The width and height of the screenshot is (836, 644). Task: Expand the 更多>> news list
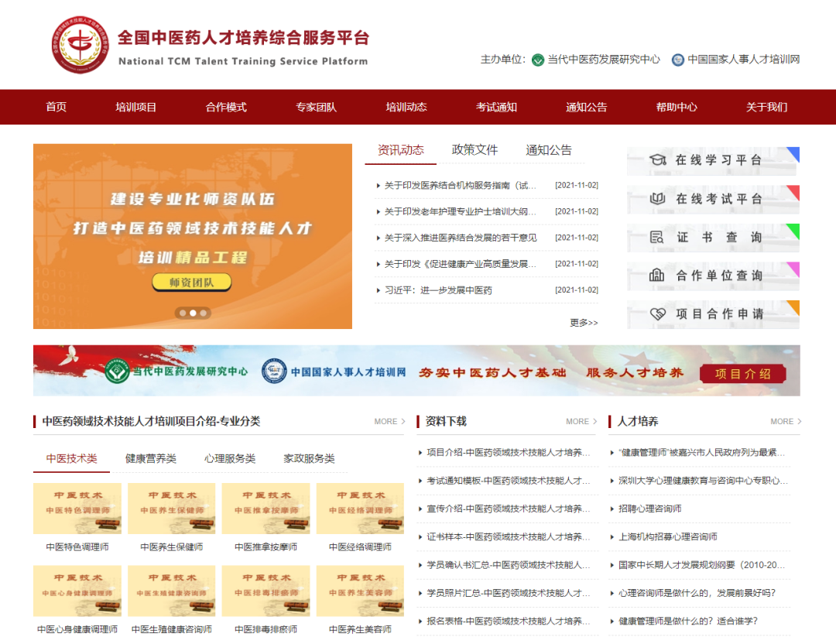pyautogui.click(x=584, y=322)
